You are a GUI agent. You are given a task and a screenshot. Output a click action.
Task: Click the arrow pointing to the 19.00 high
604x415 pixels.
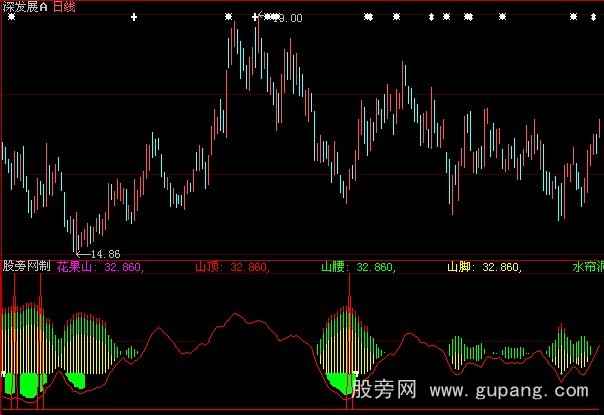260,17
